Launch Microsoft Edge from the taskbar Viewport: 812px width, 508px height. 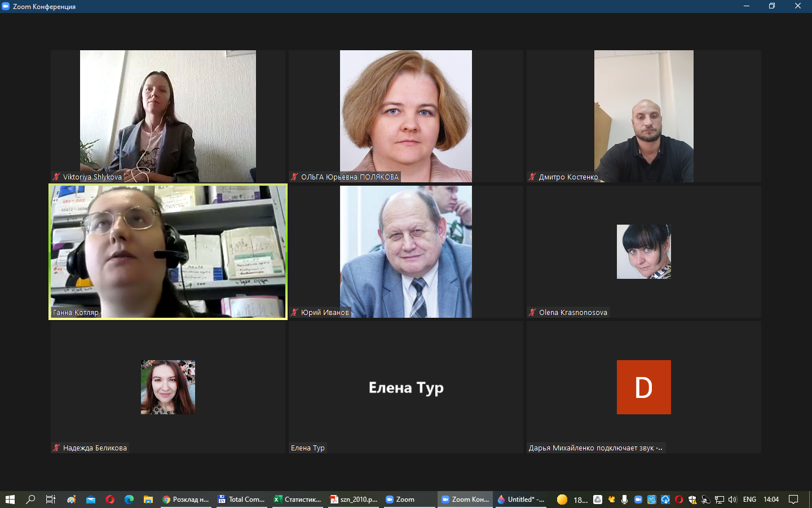129,499
